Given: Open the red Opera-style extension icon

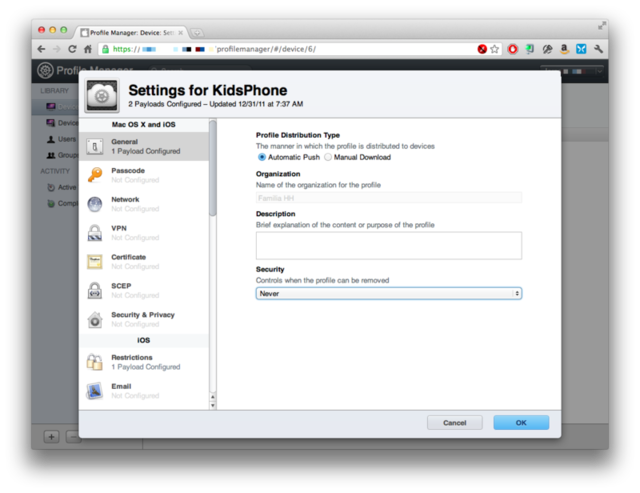Looking at the screenshot, I should pos(513,49).
